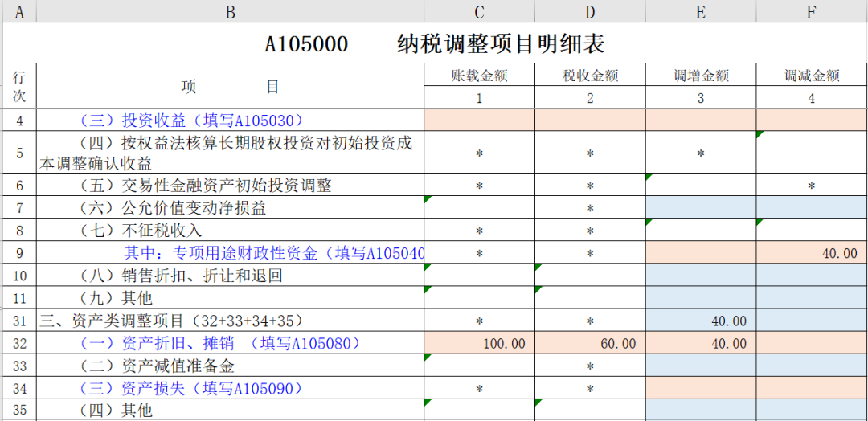Screen dimensions: 868x421
Task: Select column C header
Action: pos(479,11)
